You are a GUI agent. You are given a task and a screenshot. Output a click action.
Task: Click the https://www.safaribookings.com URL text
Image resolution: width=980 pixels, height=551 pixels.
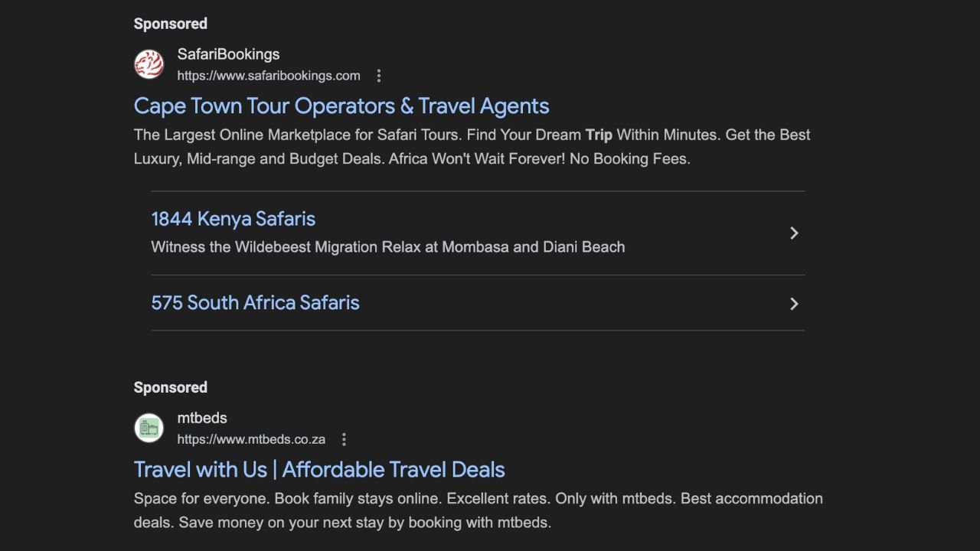click(268, 76)
